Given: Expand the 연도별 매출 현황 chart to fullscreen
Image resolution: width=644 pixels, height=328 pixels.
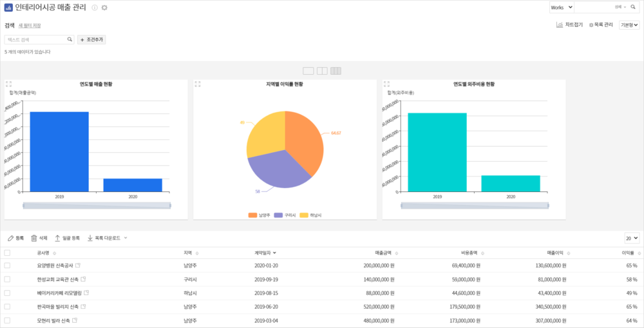Looking at the screenshot, I should [9, 84].
